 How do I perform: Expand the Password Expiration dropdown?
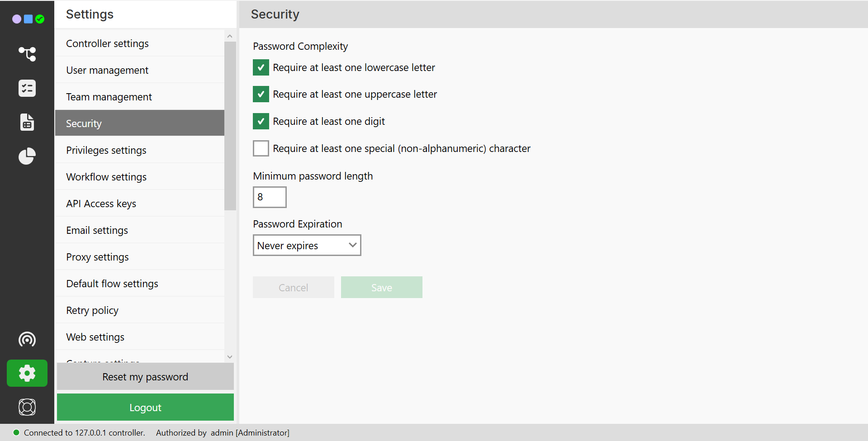[307, 245]
